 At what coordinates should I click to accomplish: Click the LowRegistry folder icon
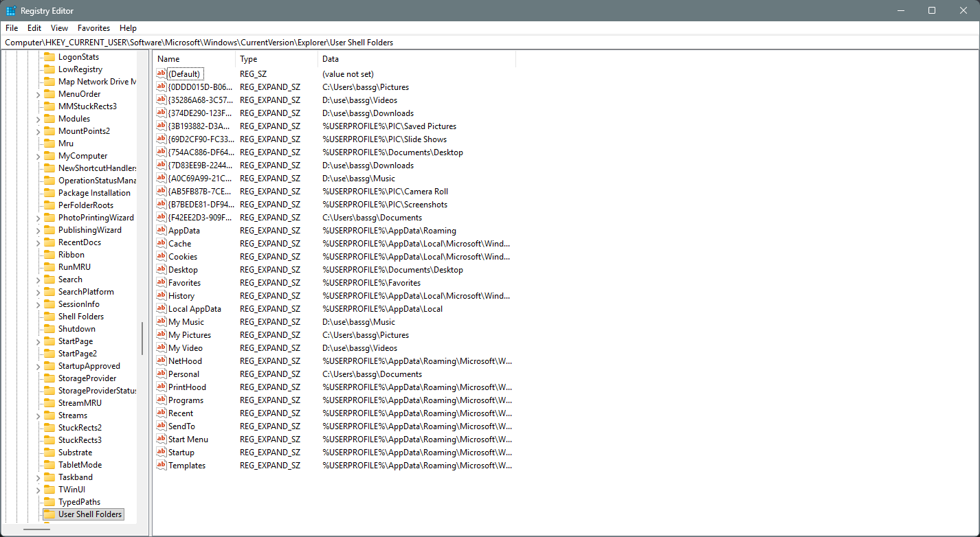click(x=49, y=69)
